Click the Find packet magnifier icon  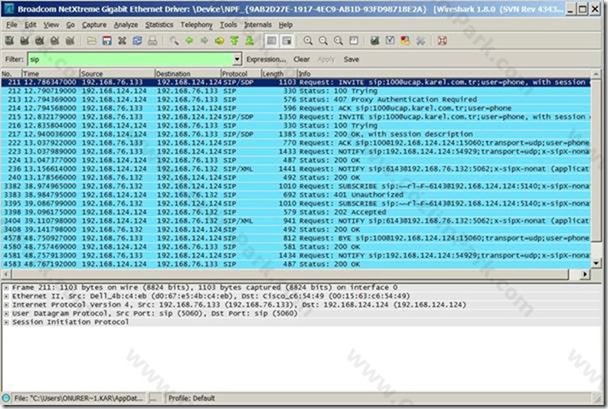pos(174,41)
